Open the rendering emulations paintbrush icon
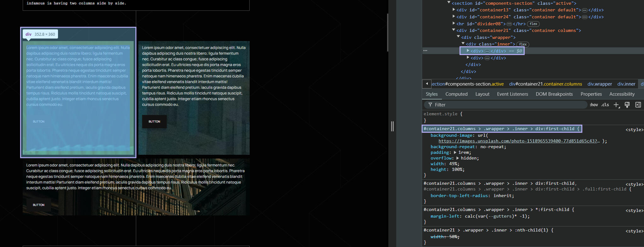Screen dimensions: 644x247 coord(627,105)
